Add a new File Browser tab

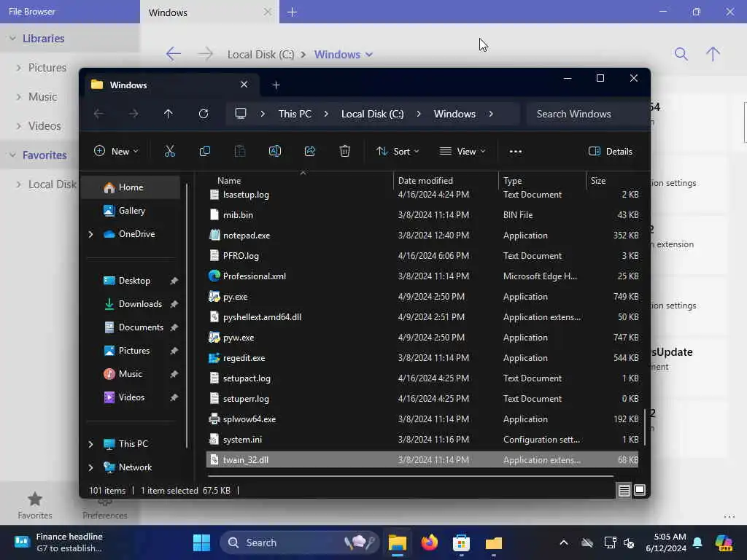coord(293,12)
